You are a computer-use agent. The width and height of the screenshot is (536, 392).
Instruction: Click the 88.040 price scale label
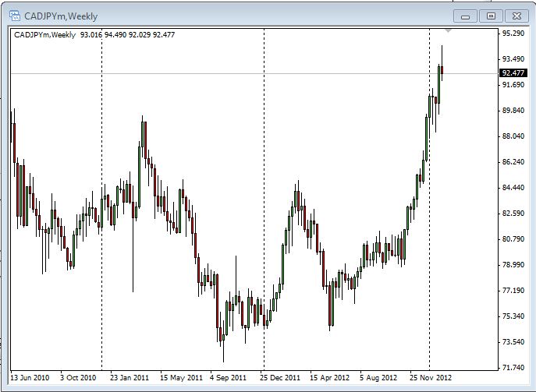[513, 136]
